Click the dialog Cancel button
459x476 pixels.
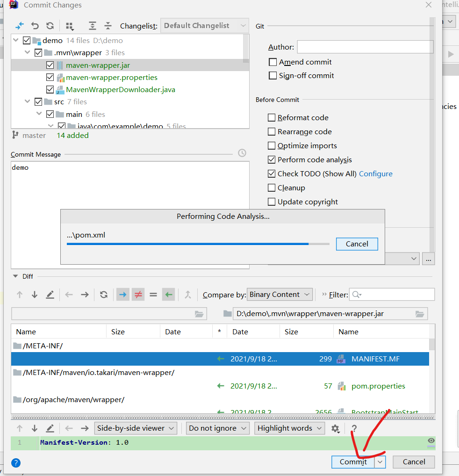point(414,462)
